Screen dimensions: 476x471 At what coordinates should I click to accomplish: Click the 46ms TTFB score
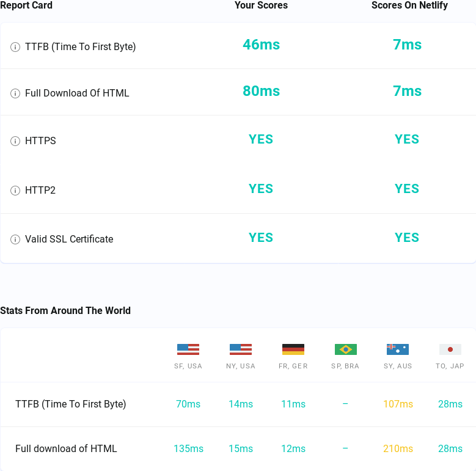pos(261,45)
